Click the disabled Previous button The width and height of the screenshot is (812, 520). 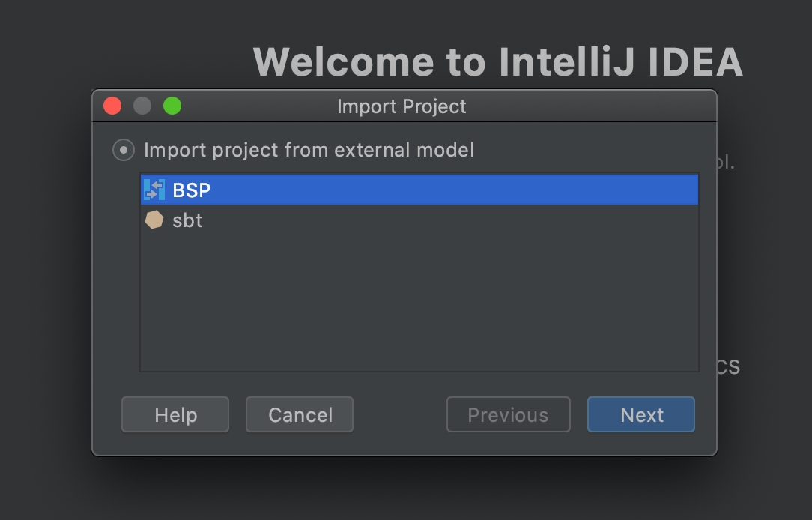509,414
